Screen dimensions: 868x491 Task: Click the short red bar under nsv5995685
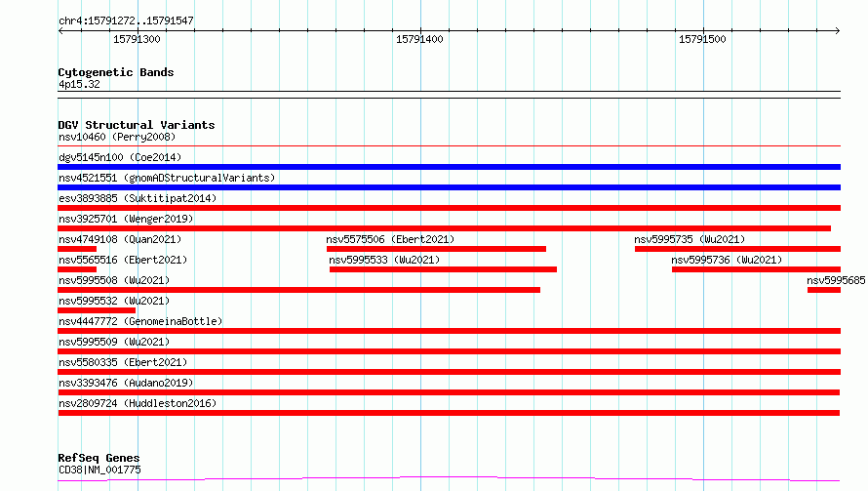point(824,290)
